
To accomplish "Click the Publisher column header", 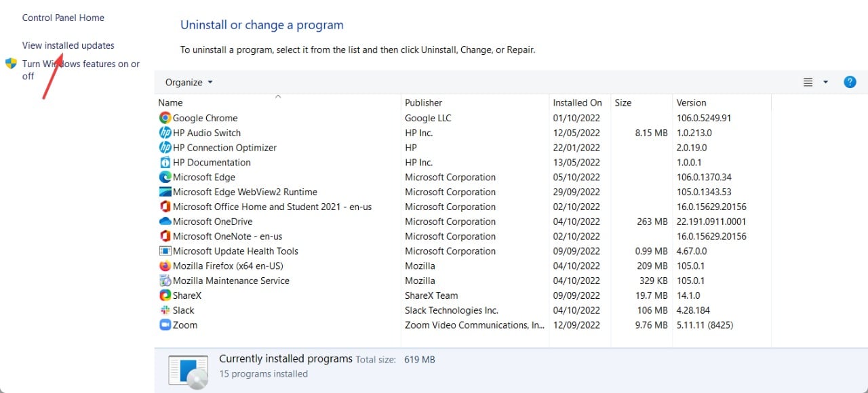I will point(423,103).
